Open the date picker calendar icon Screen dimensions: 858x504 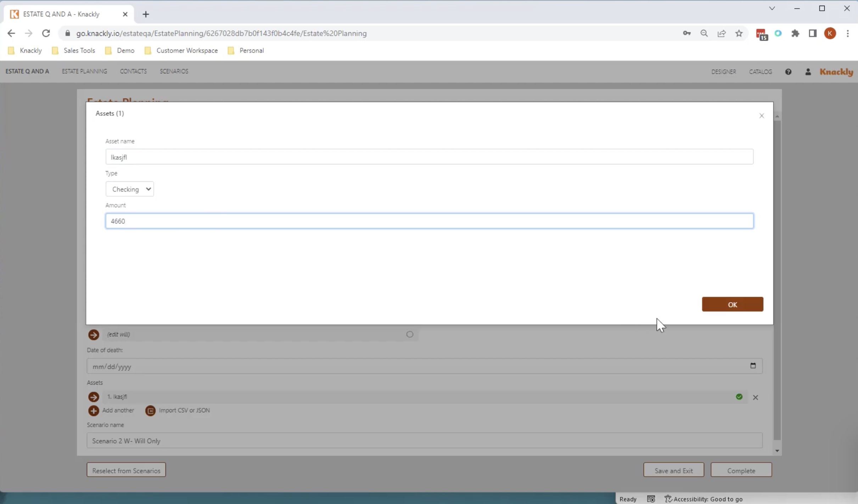pos(753,366)
